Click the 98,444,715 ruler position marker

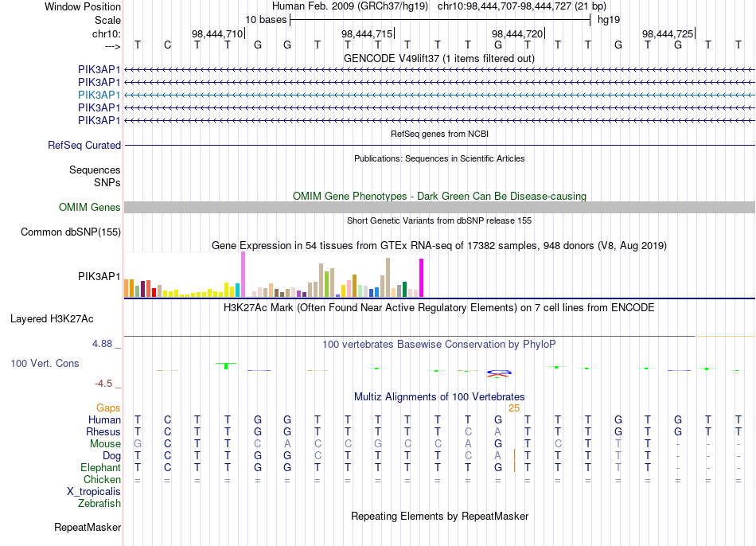pyautogui.click(x=368, y=33)
